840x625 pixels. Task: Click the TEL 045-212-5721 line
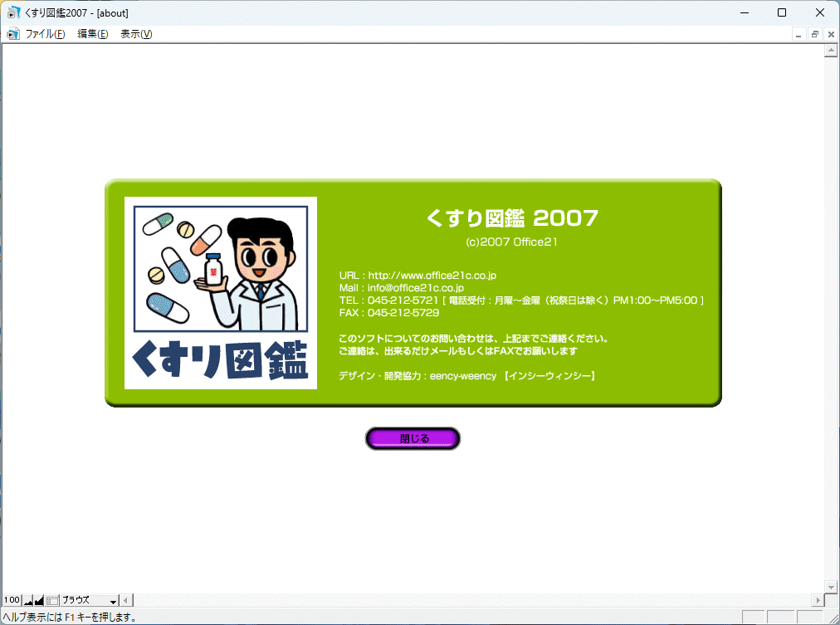tap(521, 300)
